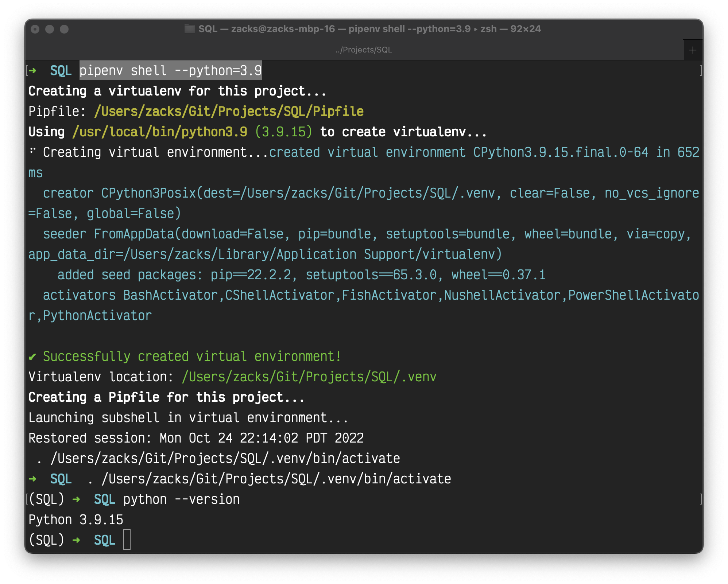Click the spinner glyph before Creating virtual environment
This screenshot has width=728, height=584.
point(32,151)
